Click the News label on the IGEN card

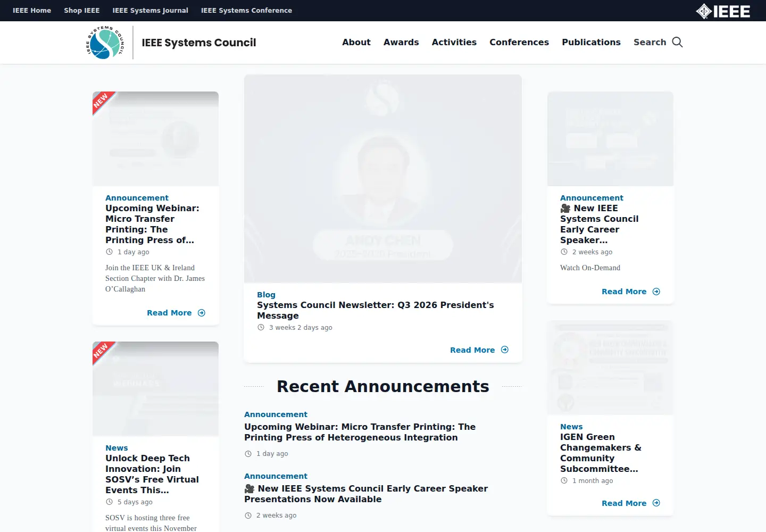click(571, 427)
